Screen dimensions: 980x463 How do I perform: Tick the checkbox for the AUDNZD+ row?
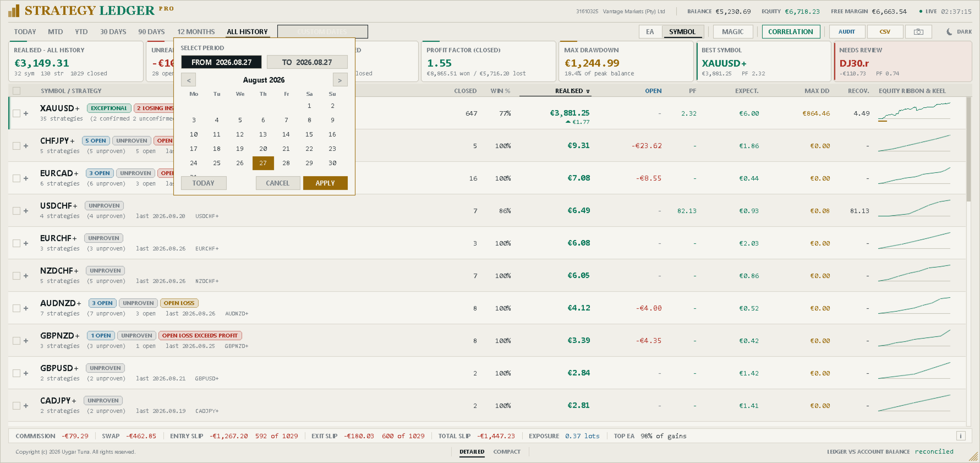coord(17,308)
